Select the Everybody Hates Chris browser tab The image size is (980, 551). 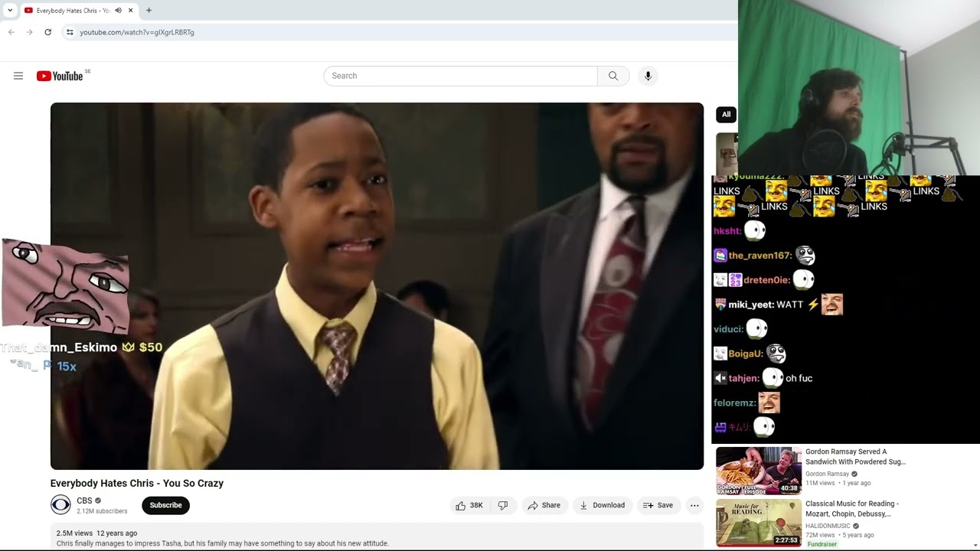(79, 11)
